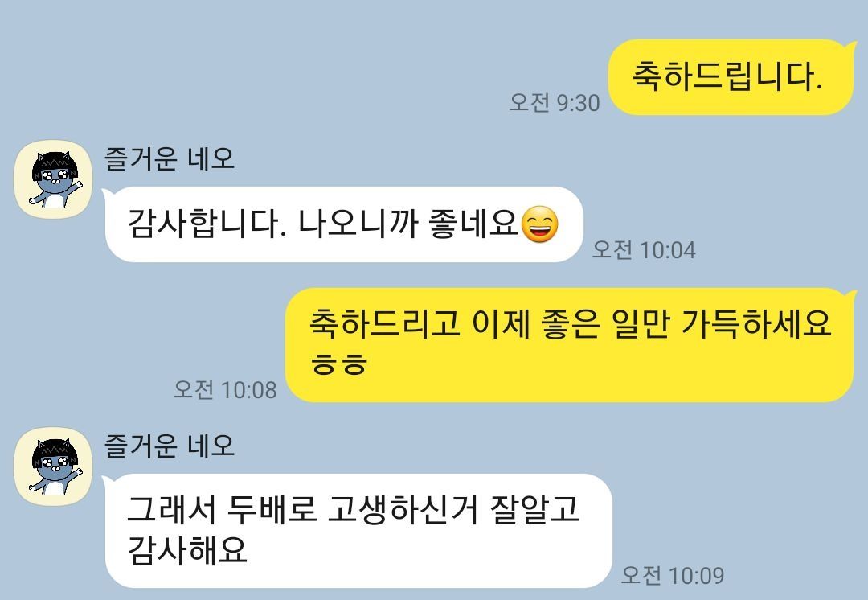Open the upper 즐거운 네오 profile avatar

click(53, 179)
